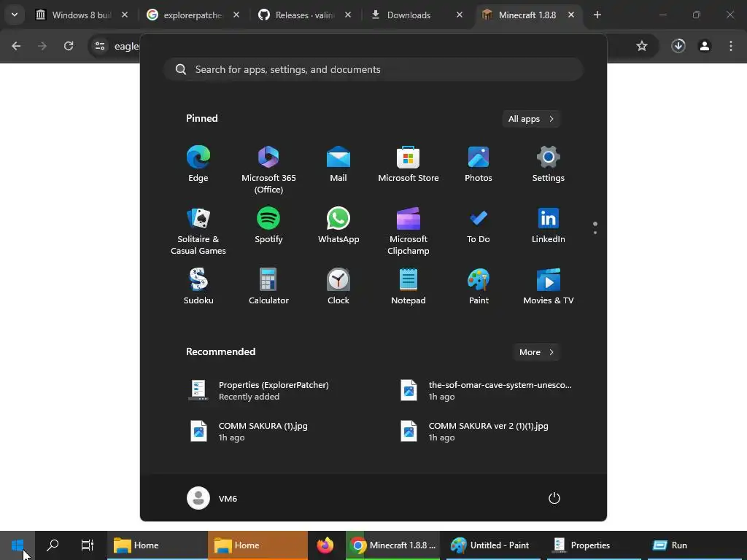Select Minecraft 1.8.8 tab
This screenshot has width=747, height=560.
pyautogui.click(x=527, y=15)
